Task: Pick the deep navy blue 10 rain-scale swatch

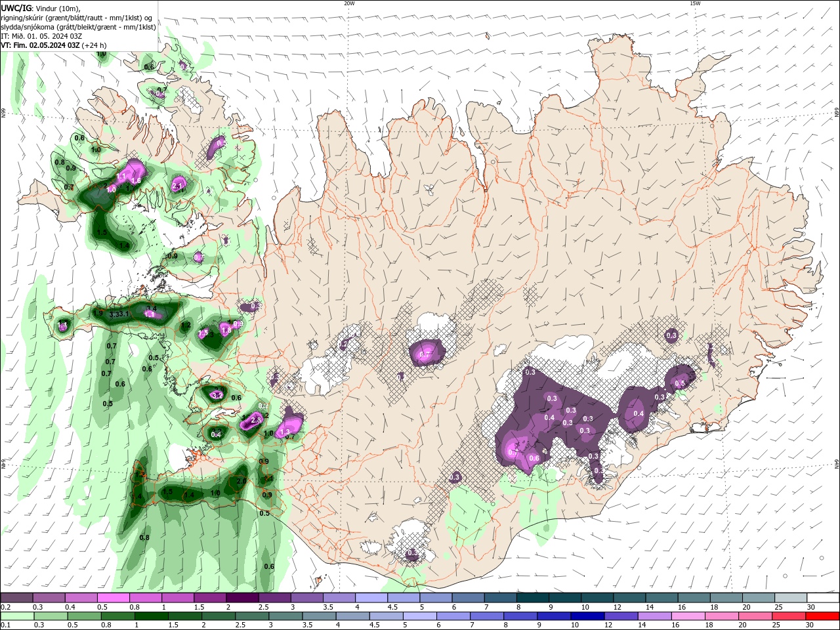Action: (x=587, y=616)
